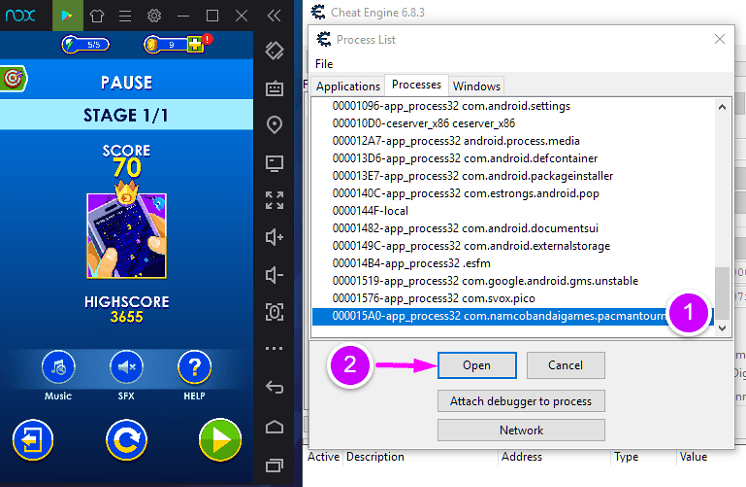This screenshot has width=746, height=487.
Task: Click the Pac-Man stage thumbnail image
Action: (127, 235)
